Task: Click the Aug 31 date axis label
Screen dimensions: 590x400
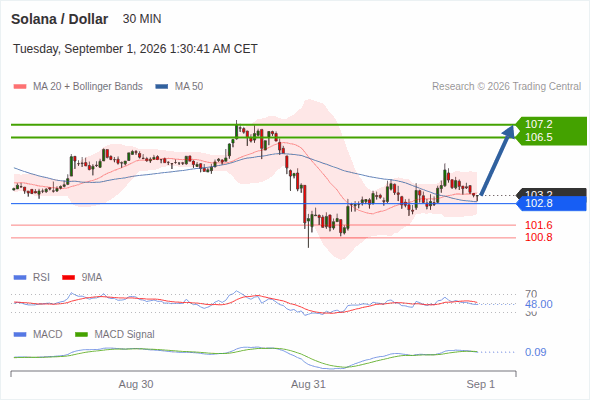Action: tap(308, 384)
